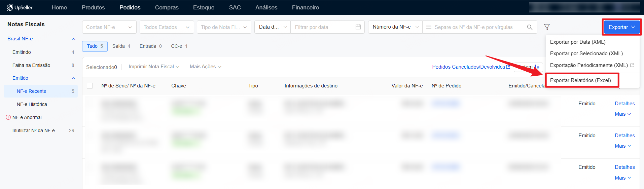This screenshot has height=189, width=644.
Task: Switch to the Entrada tab
Action: point(151,46)
